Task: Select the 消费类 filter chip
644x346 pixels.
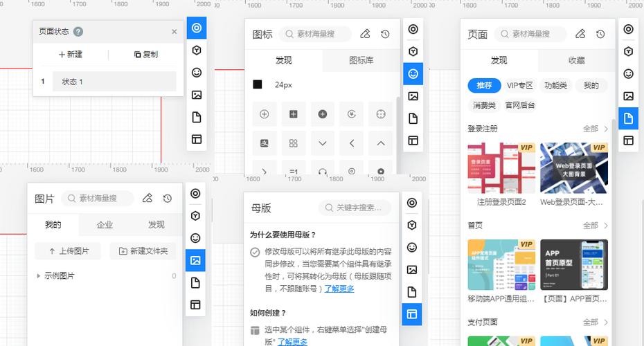Action: tap(484, 105)
